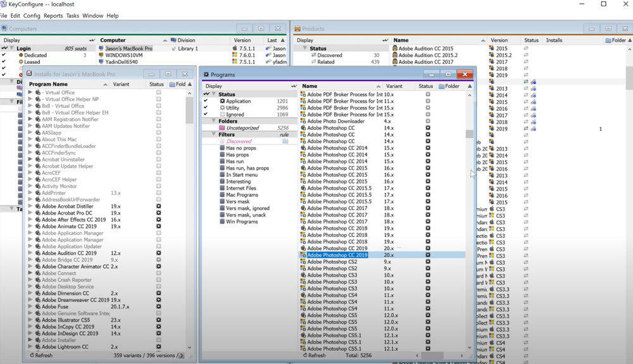Collapse the Filters section in Programs
The image size is (633, 364).
213,134
